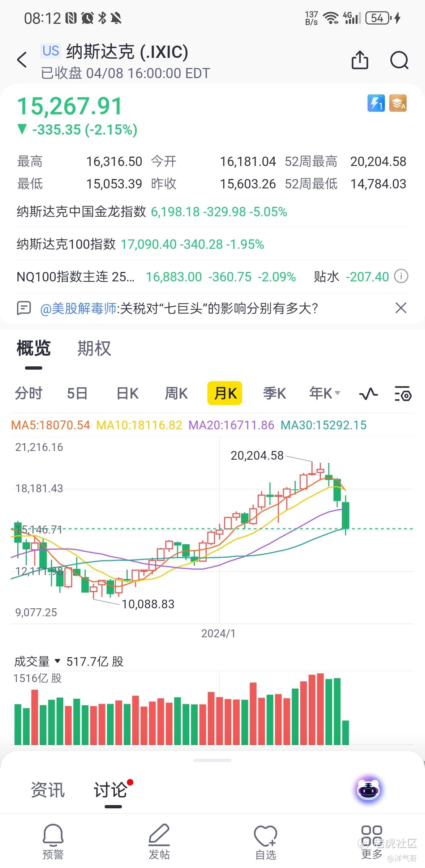Image resolution: width=425 pixels, height=868 pixels.
Task: Tap 最低 value 15,053.39
Action: (x=114, y=184)
